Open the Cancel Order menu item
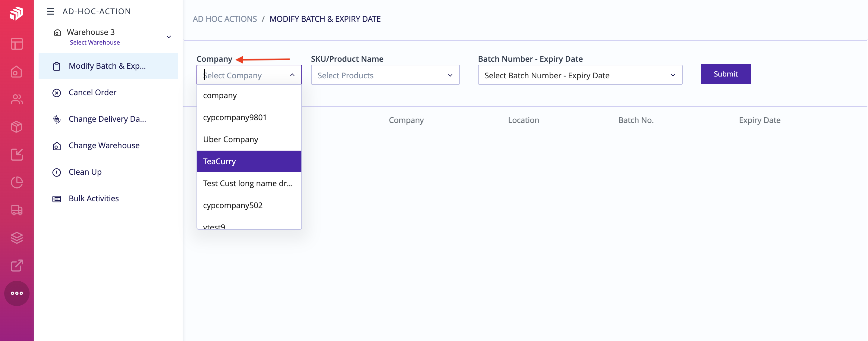The width and height of the screenshot is (868, 341). [x=108, y=92]
